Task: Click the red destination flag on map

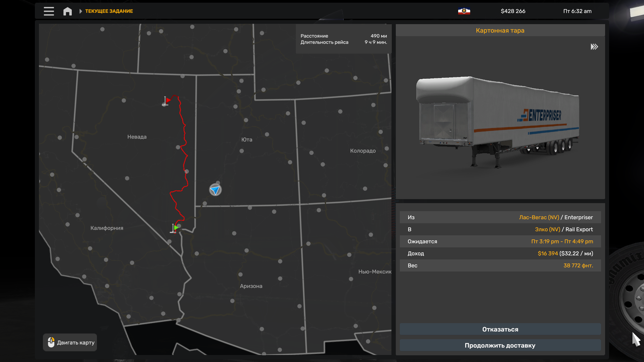Action: click(x=166, y=101)
